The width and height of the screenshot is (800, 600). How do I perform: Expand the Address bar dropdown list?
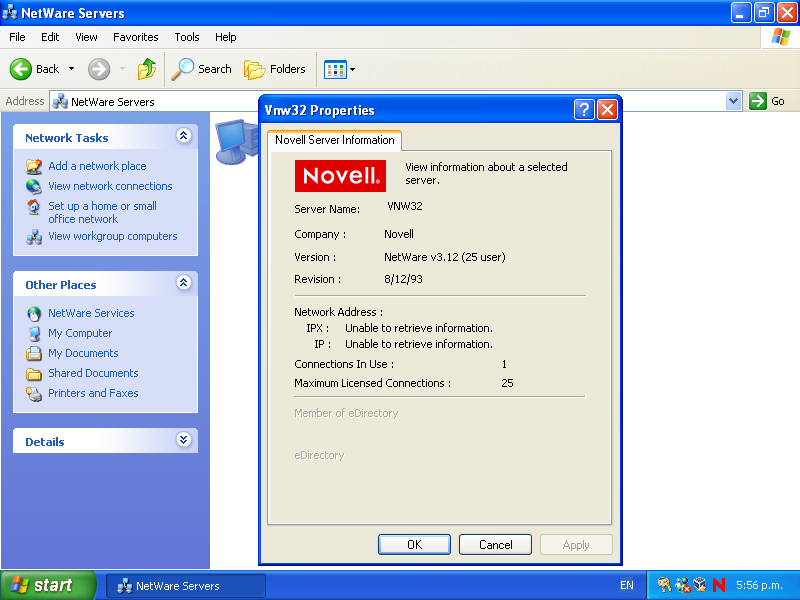click(x=734, y=101)
